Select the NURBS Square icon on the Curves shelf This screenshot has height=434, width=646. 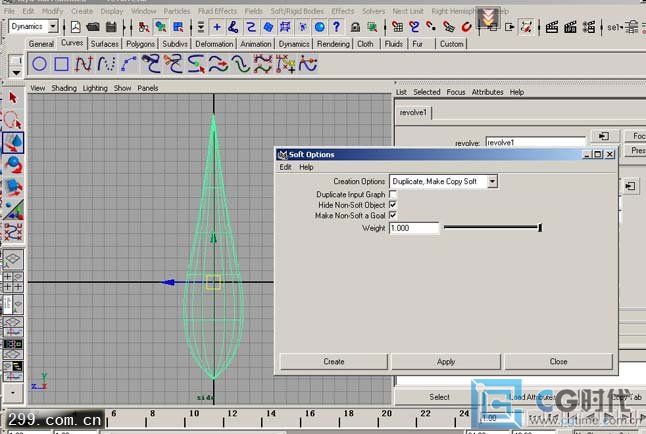click(x=61, y=64)
